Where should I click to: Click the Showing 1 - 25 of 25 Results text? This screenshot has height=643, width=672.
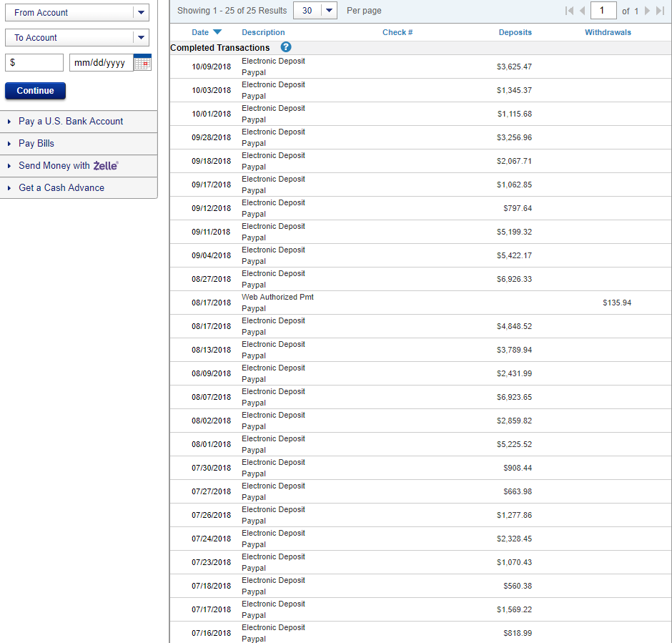[x=232, y=10]
